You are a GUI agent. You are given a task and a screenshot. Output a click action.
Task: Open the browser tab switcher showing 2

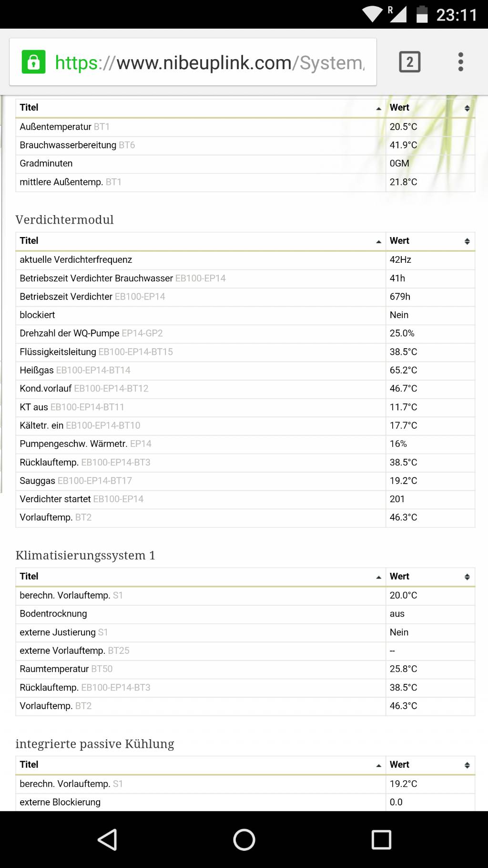coord(409,62)
